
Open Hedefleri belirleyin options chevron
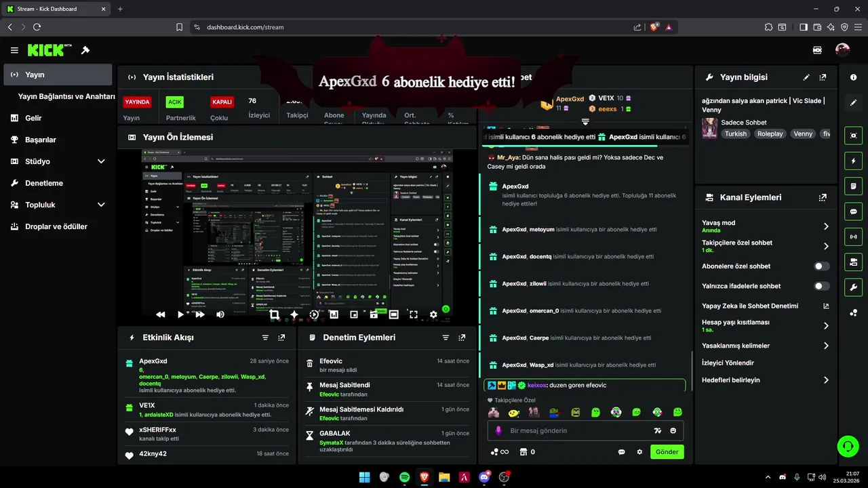coord(826,380)
